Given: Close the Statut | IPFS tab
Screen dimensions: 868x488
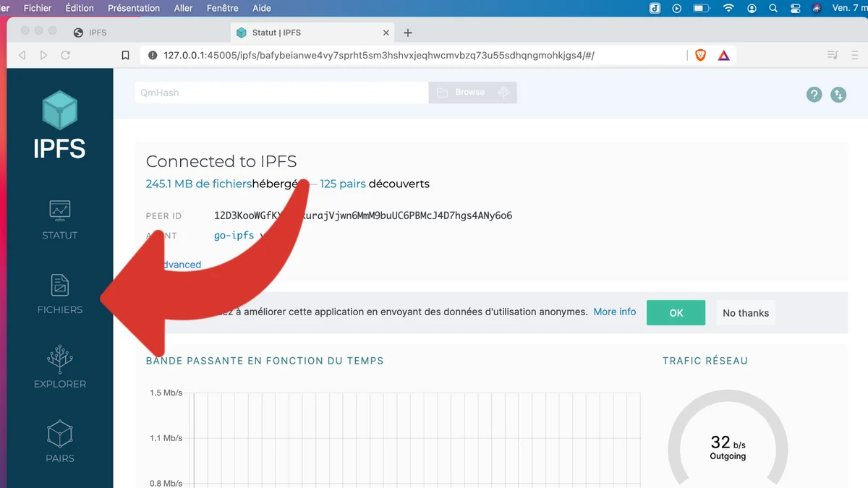Looking at the screenshot, I should coord(386,33).
